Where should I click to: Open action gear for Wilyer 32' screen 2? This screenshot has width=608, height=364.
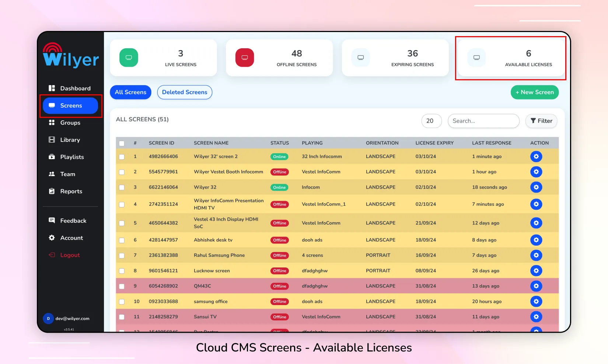(536, 157)
